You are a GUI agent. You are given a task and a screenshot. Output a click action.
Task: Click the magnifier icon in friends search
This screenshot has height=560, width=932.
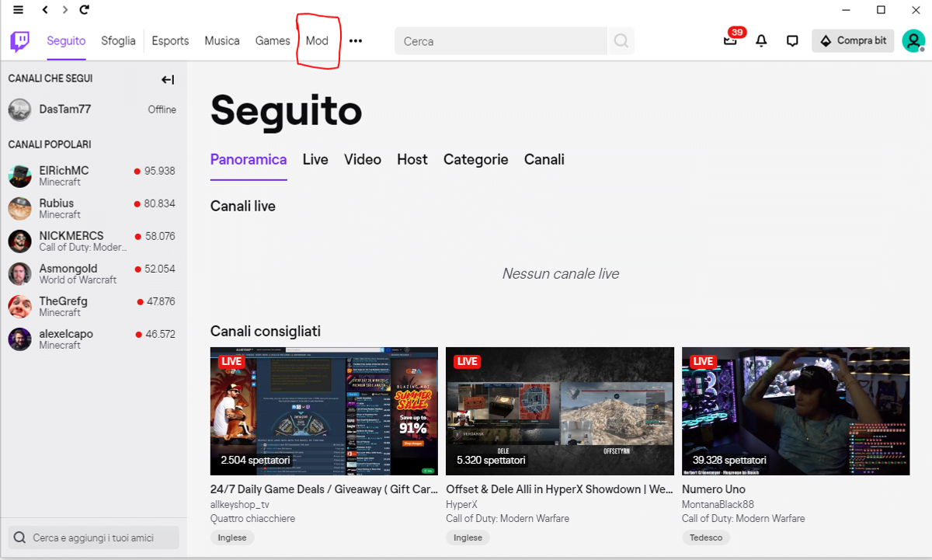pos(20,537)
